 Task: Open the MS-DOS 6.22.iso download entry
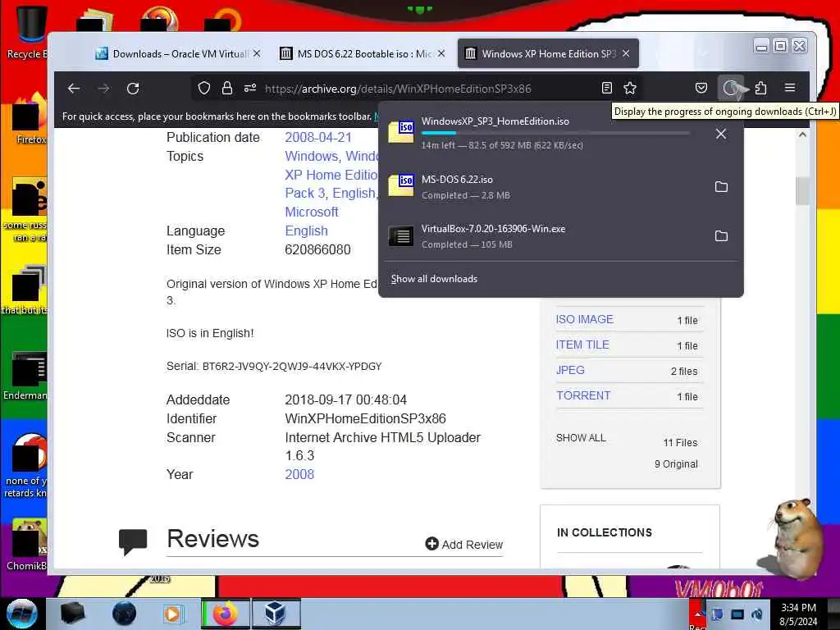[x=544, y=187]
